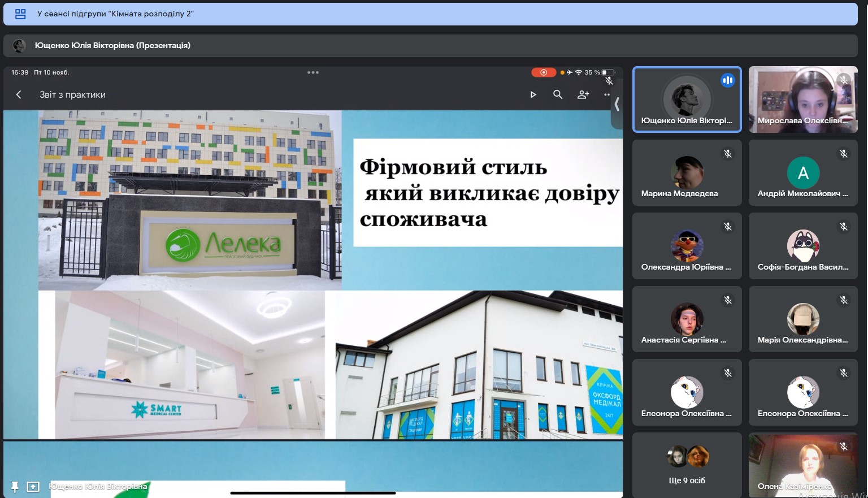Click the audio indicator on Ющенко Юлія's tile
This screenshot has width=868, height=498.
coord(727,81)
